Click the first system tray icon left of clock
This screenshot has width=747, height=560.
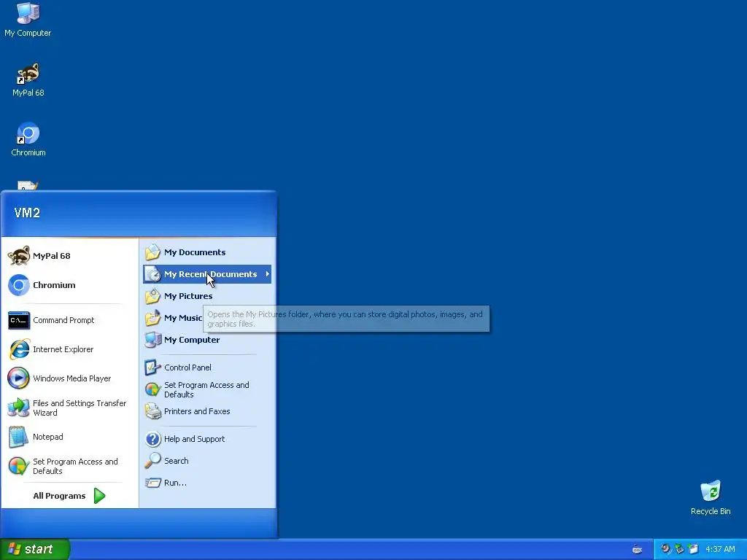tap(665, 549)
